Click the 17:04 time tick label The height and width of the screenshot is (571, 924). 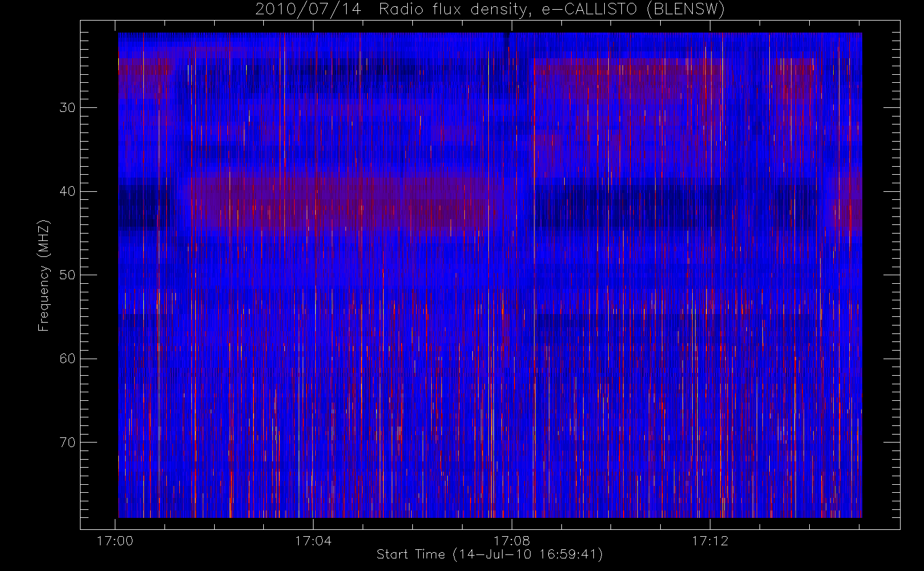click(x=313, y=540)
